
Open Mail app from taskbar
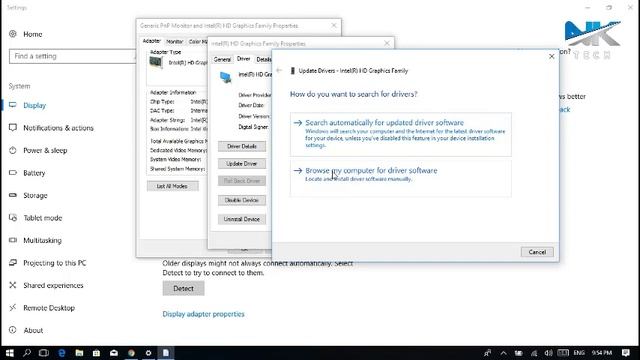(114, 353)
